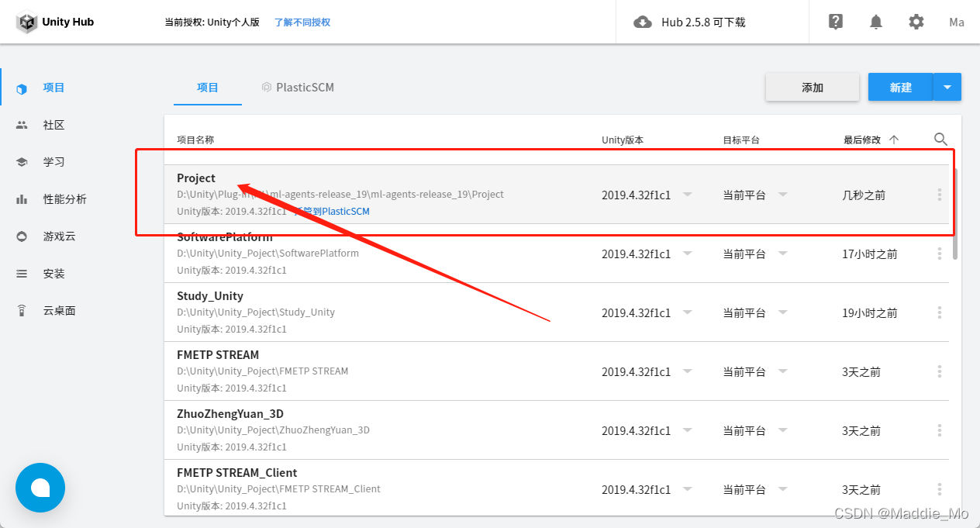Click the 目标平台 column header
Viewport: 980px width, 528px height.
[x=741, y=140]
